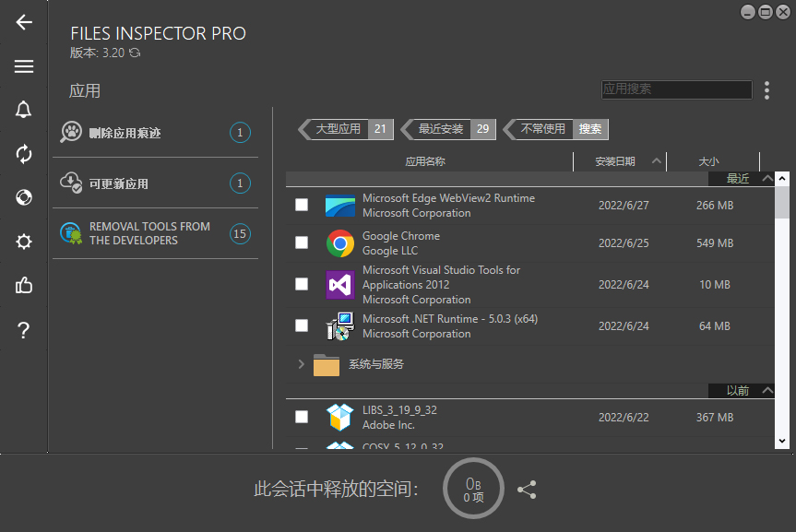Click the refresh arrows sidebar icon
The height and width of the screenshot is (532, 796).
24,154
